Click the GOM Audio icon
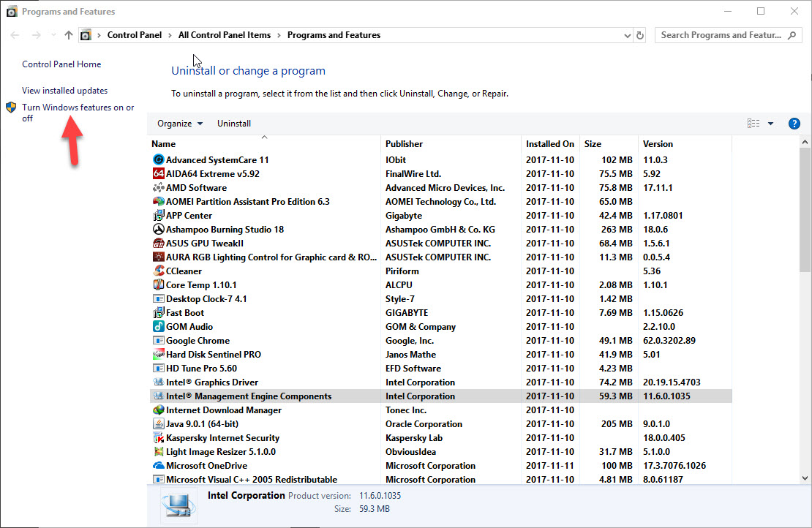 tap(159, 327)
